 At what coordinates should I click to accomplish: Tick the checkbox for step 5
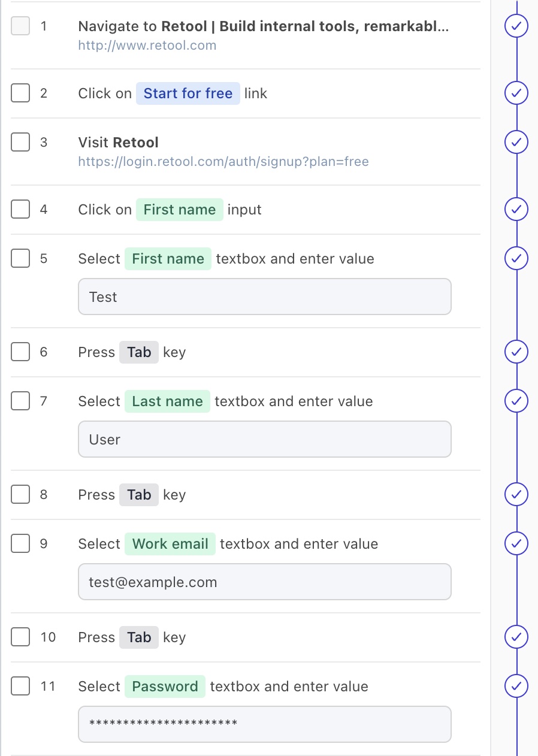(x=20, y=259)
